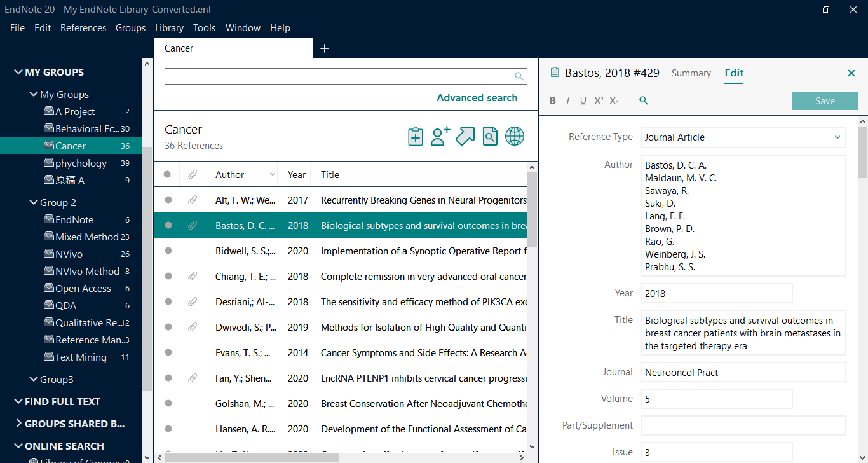Close the reference edit panel
The image size is (868, 463).
pos(851,73)
